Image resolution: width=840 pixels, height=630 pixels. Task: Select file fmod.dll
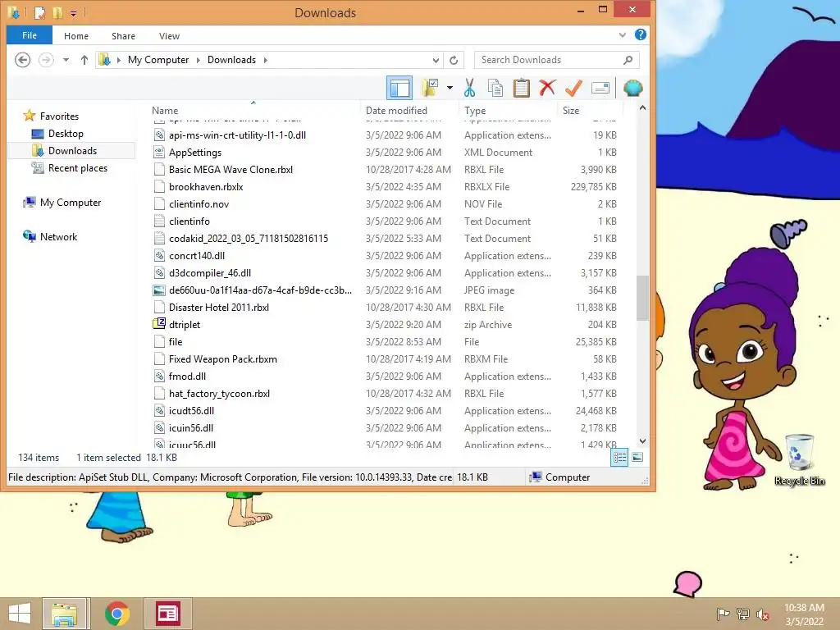187,377
